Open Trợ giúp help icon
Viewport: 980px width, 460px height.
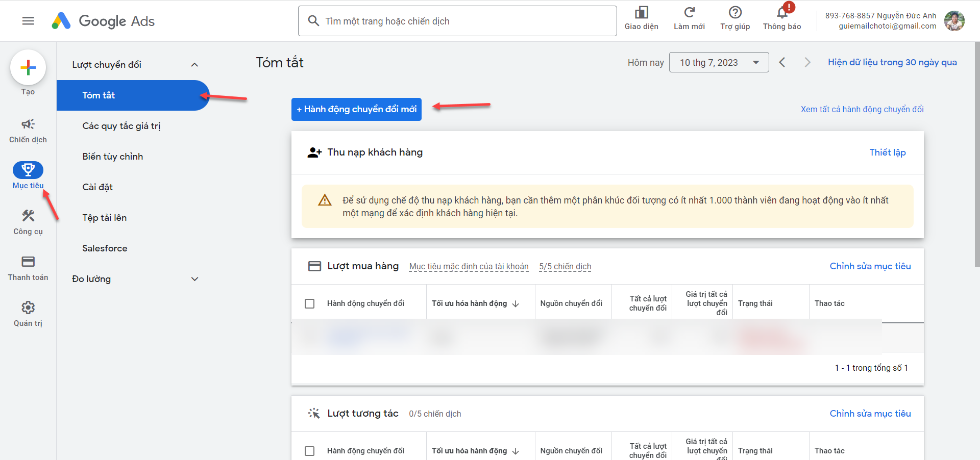pos(735,13)
